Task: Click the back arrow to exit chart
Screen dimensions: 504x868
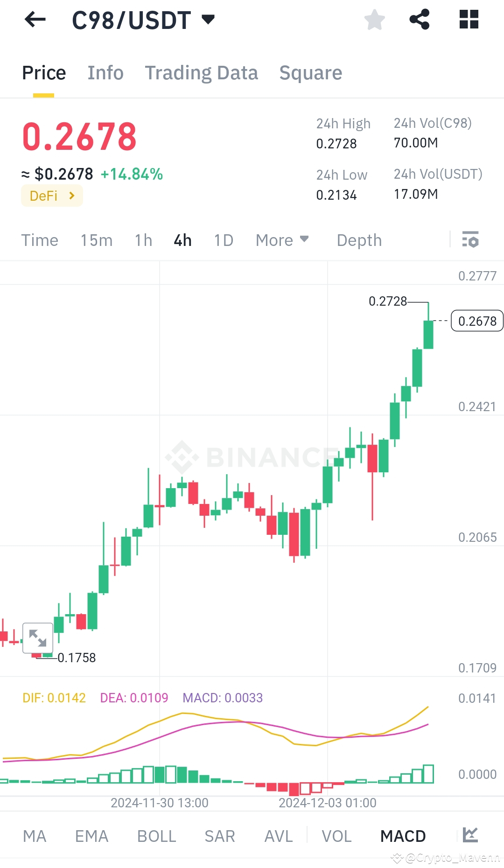Action: (x=34, y=20)
